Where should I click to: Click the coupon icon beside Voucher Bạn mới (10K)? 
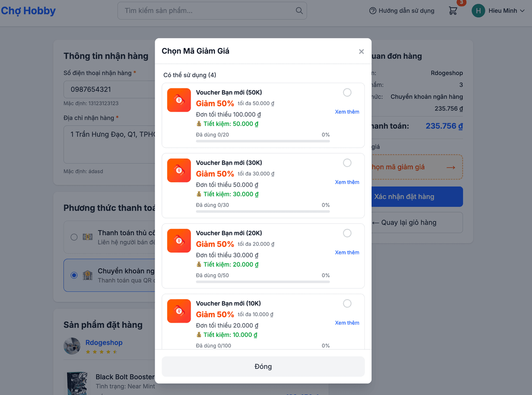(179, 311)
